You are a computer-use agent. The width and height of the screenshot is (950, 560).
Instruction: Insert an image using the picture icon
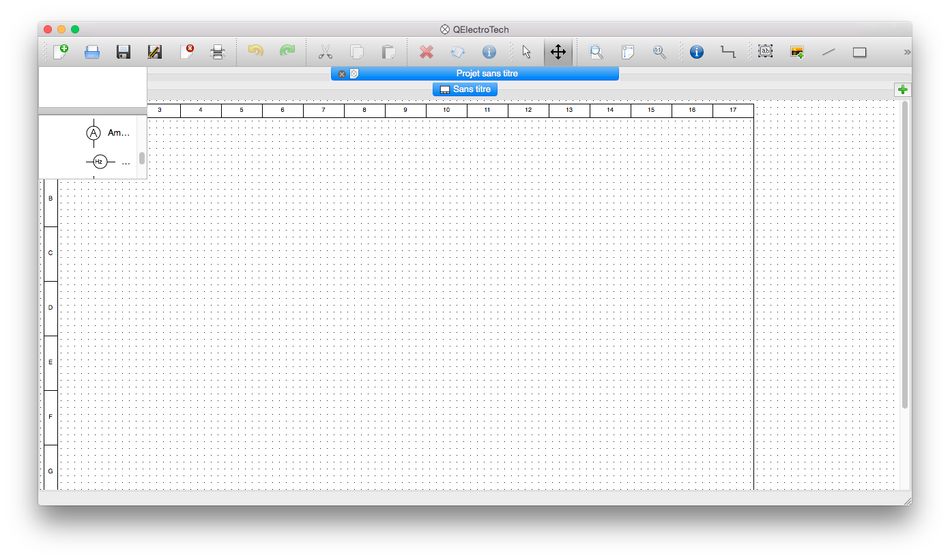pyautogui.click(x=797, y=52)
